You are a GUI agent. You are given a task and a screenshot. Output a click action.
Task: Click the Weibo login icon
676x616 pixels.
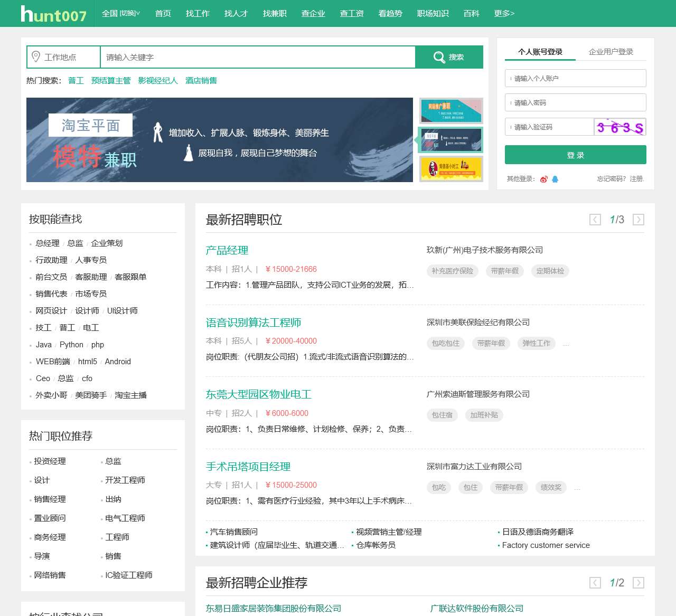tap(544, 179)
